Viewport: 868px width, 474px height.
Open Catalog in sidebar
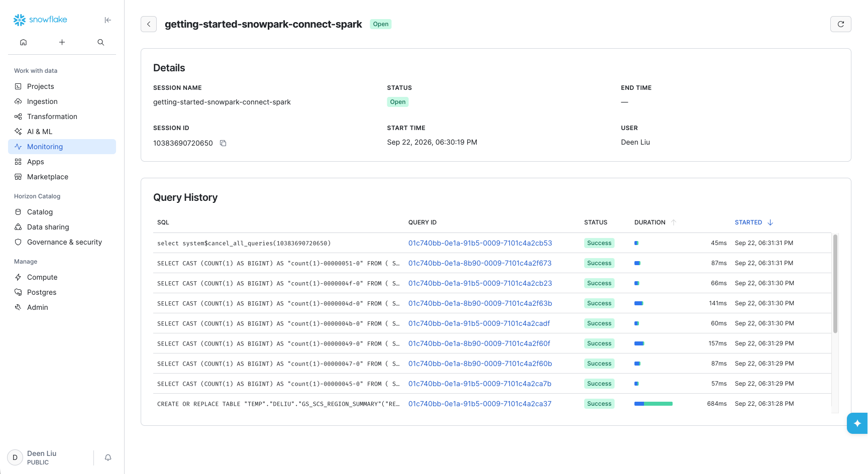coord(62,212)
